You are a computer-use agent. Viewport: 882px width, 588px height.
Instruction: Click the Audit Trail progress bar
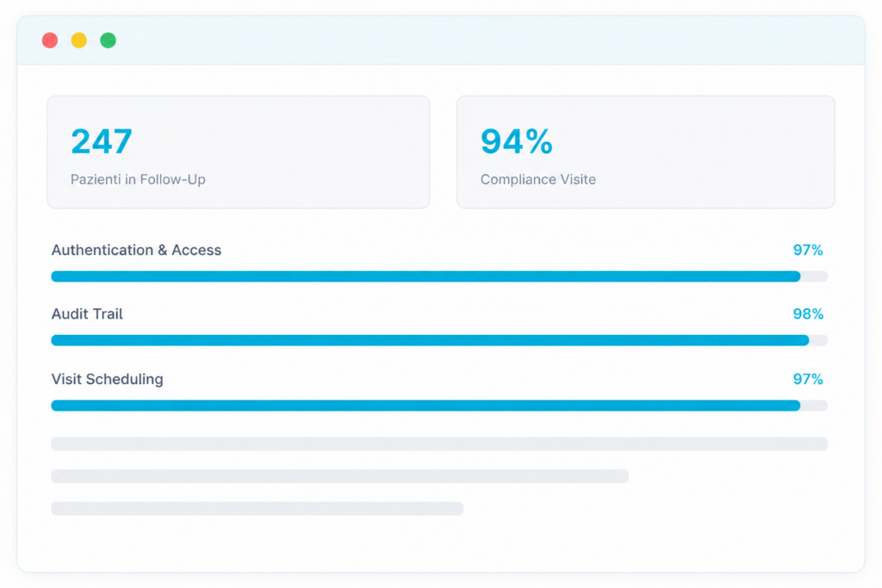coord(439,340)
